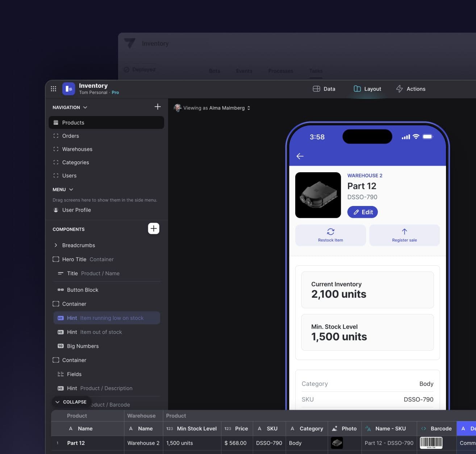Click the Products screen icon
The height and width of the screenshot is (454, 476).
(x=56, y=123)
